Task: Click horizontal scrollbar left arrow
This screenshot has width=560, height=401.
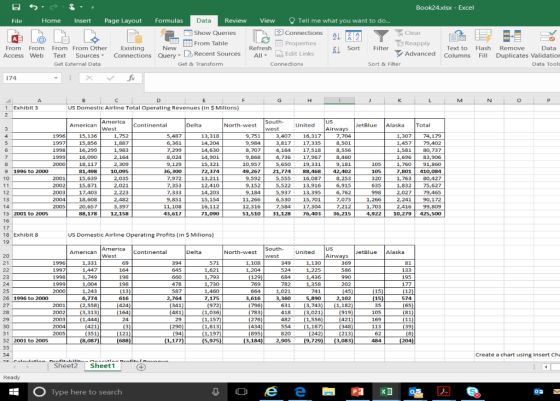Action: tap(546, 367)
